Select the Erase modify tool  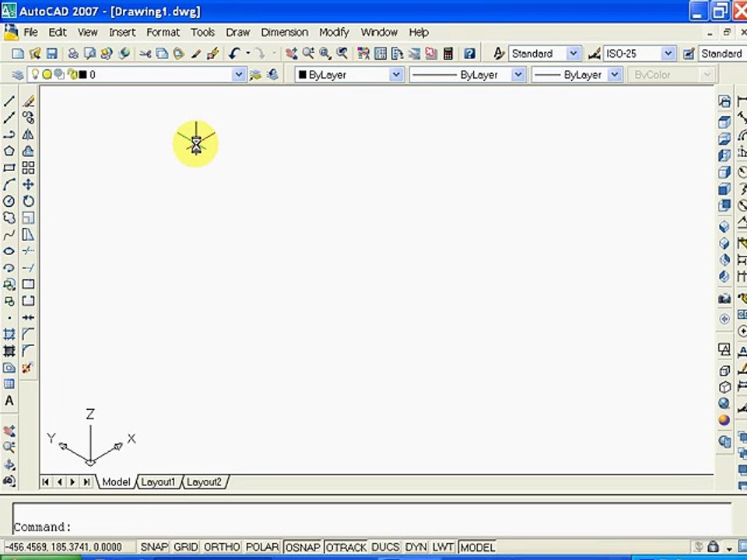tap(28, 101)
